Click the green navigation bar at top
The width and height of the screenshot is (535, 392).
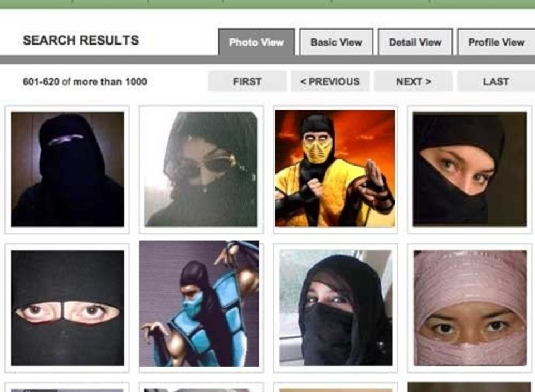[267, 4]
